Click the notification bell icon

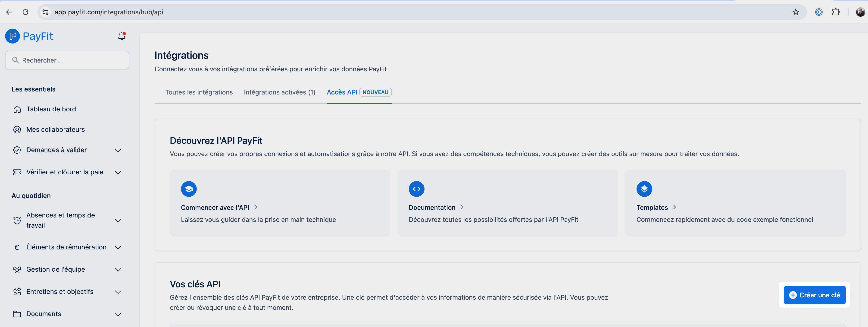pos(122,36)
